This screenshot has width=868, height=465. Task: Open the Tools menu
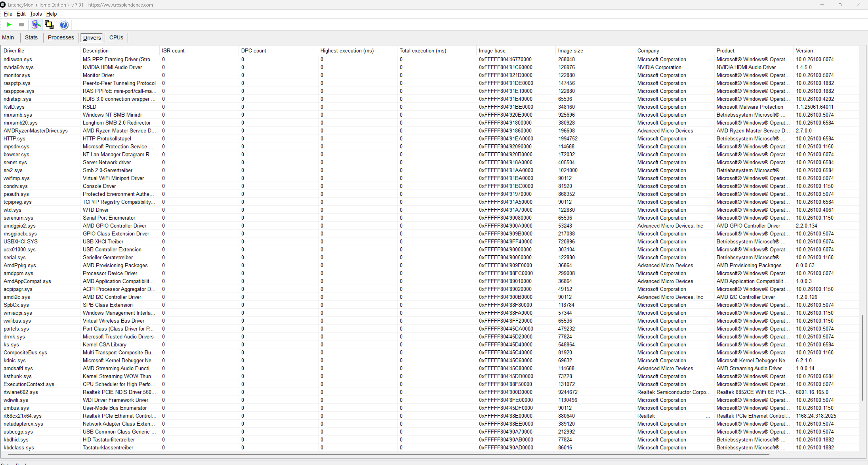tap(36, 14)
